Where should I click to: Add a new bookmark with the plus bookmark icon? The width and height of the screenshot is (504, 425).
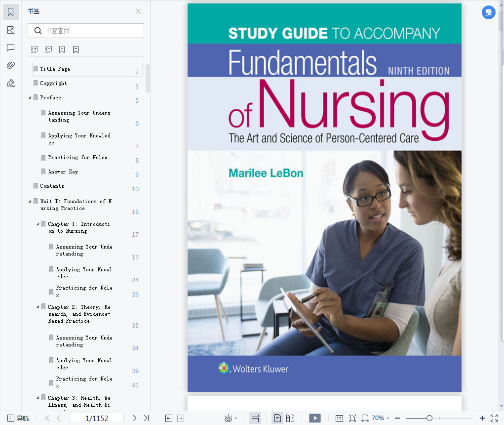click(x=62, y=49)
